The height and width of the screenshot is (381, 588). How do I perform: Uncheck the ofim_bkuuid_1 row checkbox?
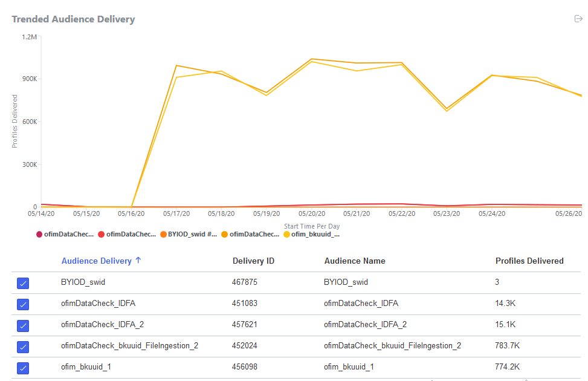(23, 368)
